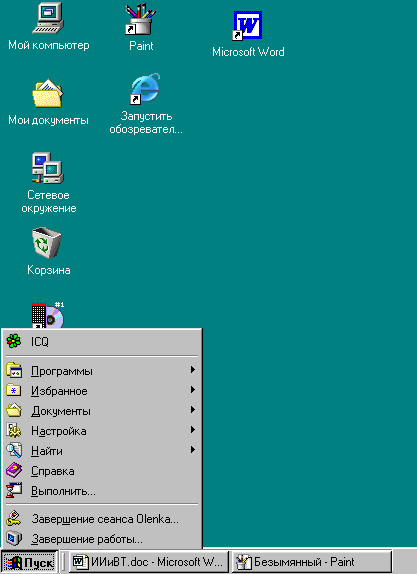Open the Настройка submenu
This screenshot has width=417, height=574.
[102, 431]
